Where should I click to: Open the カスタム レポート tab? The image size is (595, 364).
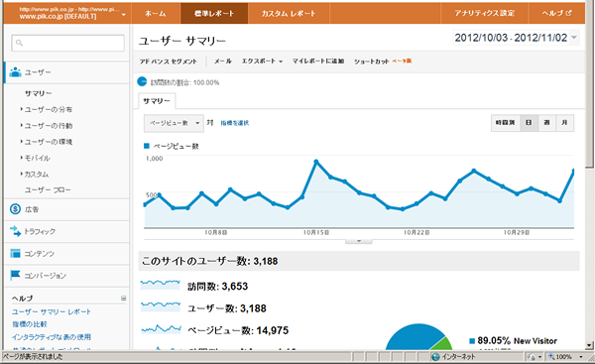click(x=289, y=13)
